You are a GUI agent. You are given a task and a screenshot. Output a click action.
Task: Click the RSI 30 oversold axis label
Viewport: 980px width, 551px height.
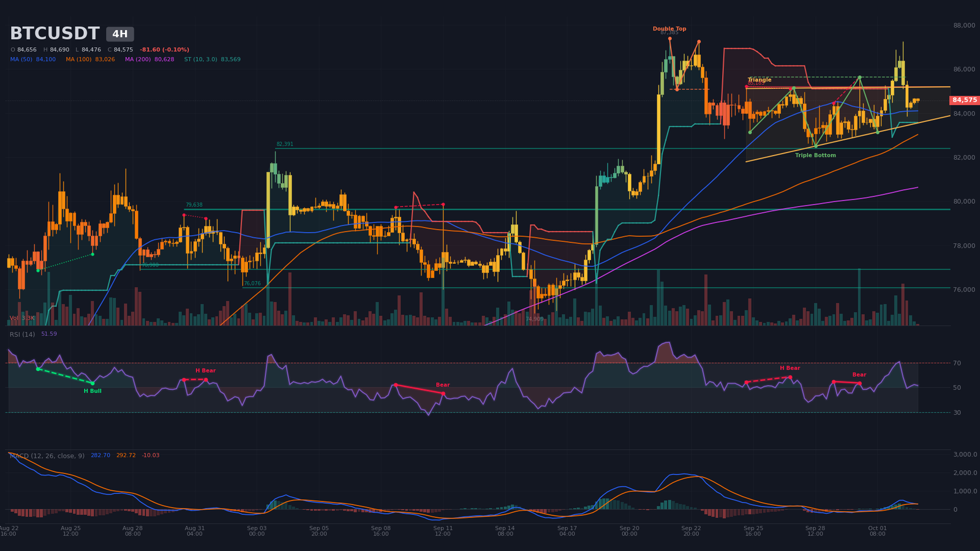[x=957, y=413]
